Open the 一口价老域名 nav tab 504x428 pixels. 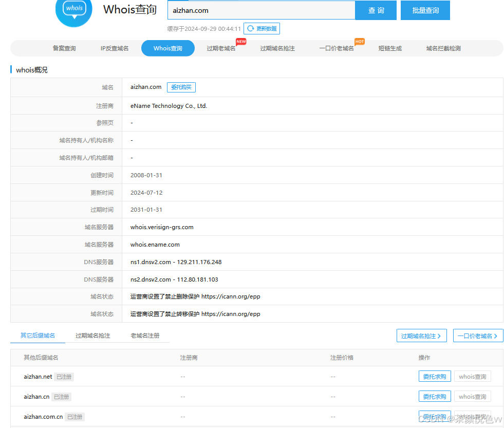pyautogui.click(x=336, y=48)
